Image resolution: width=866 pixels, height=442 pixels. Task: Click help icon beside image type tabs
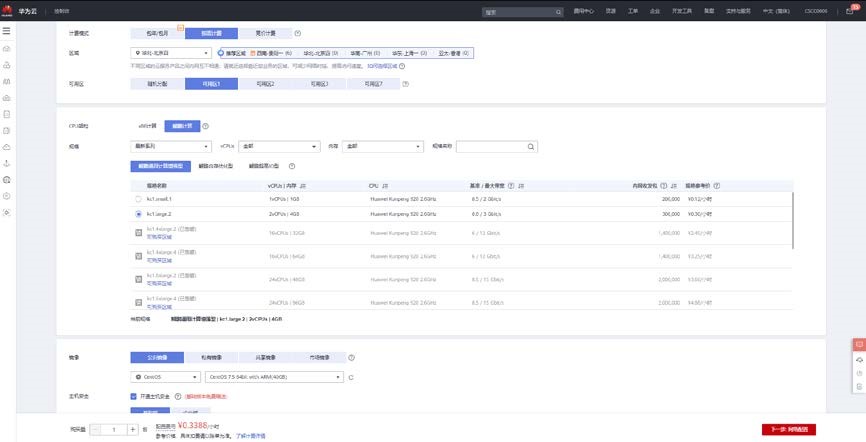tap(351, 357)
